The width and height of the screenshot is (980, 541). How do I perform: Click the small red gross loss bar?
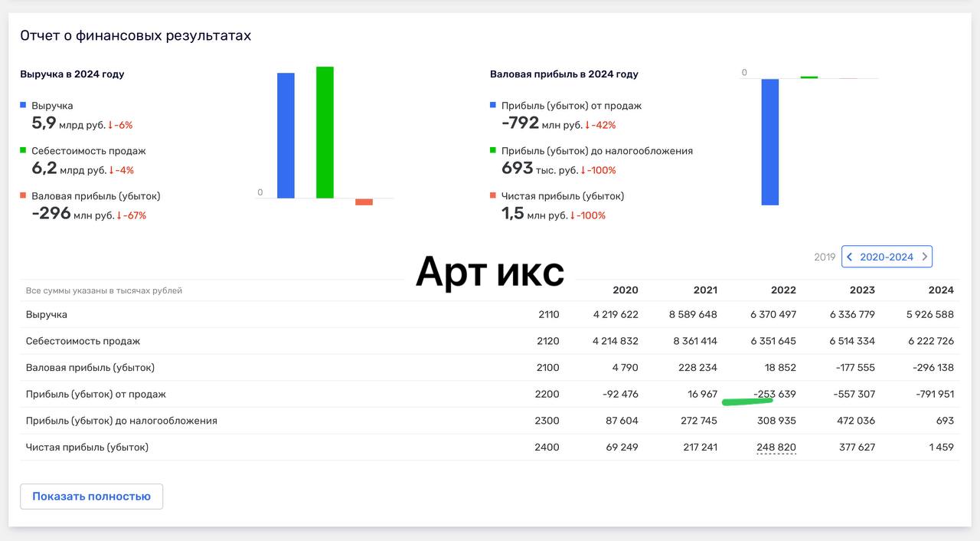(364, 202)
